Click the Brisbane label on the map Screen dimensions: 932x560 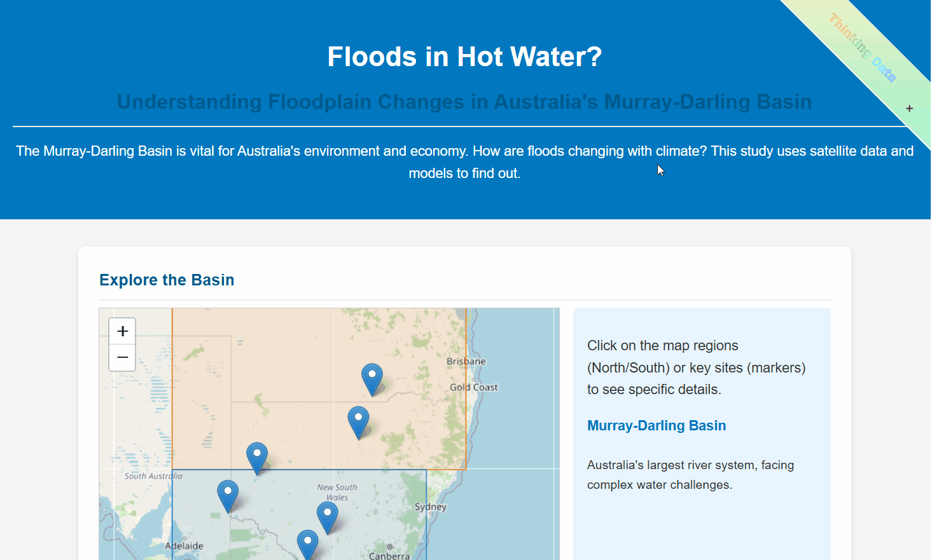pyautogui.click(x=466, y=362)
